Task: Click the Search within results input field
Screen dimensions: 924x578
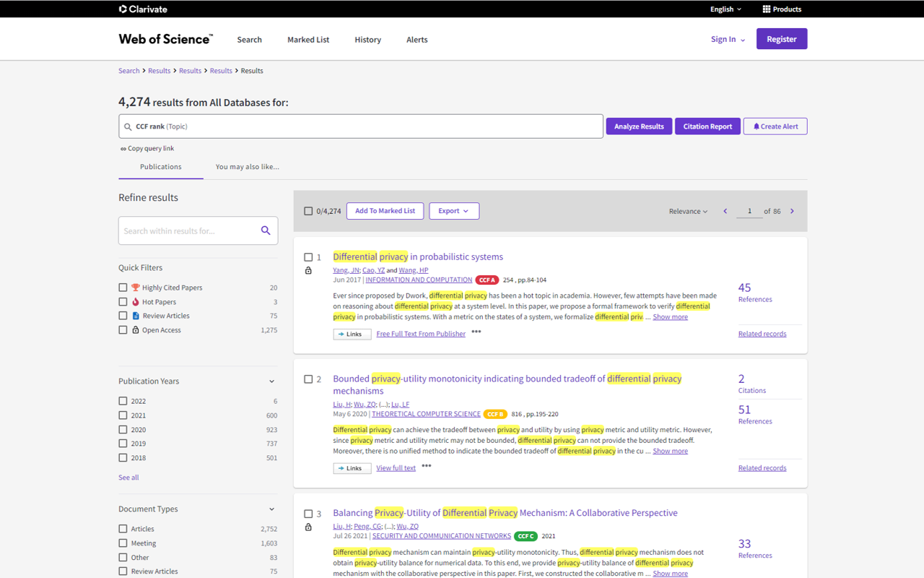Action: tap(188, 231)
